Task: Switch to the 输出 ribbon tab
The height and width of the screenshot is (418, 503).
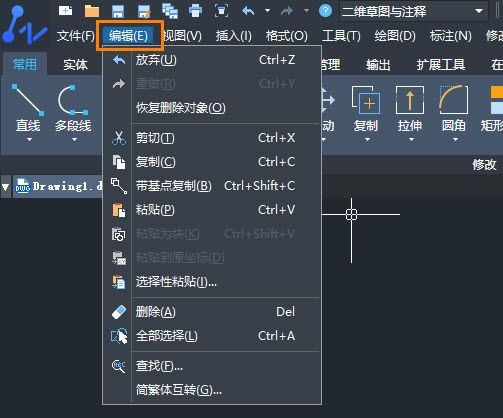Action: click(378, 64)
